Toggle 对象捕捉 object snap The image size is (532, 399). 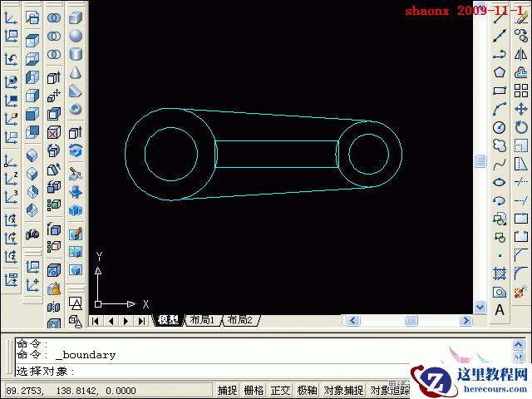pyautogui.click(x=343, y=390)
